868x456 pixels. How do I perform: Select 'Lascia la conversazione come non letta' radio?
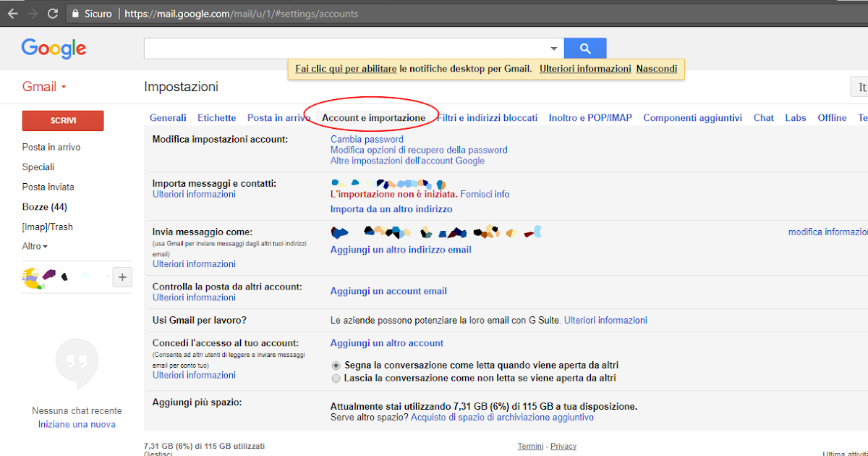[x=336, y=379]
